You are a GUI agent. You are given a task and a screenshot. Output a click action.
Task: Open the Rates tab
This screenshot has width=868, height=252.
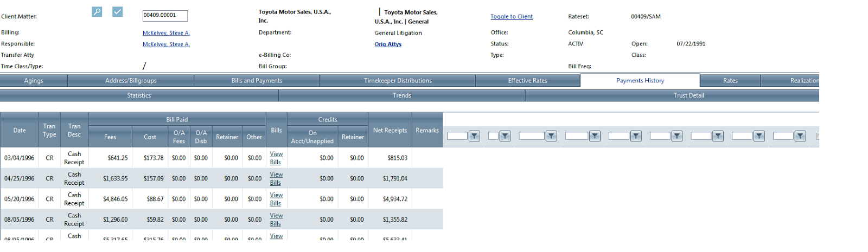(x=730, y=81)
